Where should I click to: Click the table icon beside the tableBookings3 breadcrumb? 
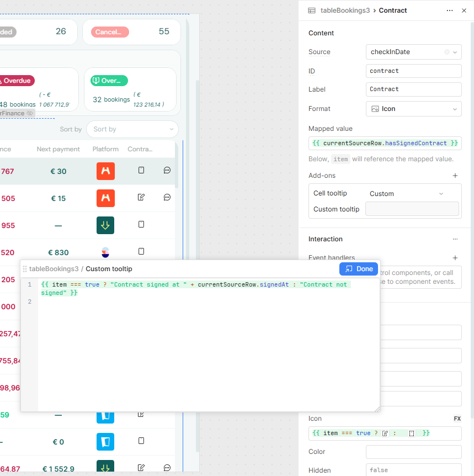(312, 10)
